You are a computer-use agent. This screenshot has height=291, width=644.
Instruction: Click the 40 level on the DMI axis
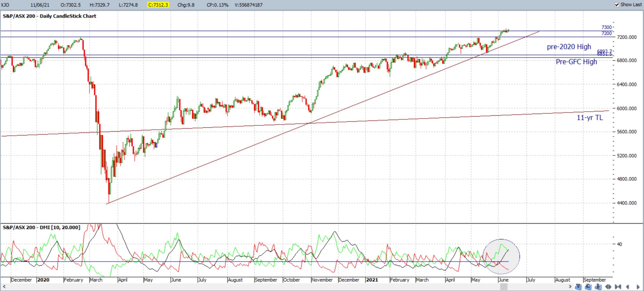(x=620, y=244)
